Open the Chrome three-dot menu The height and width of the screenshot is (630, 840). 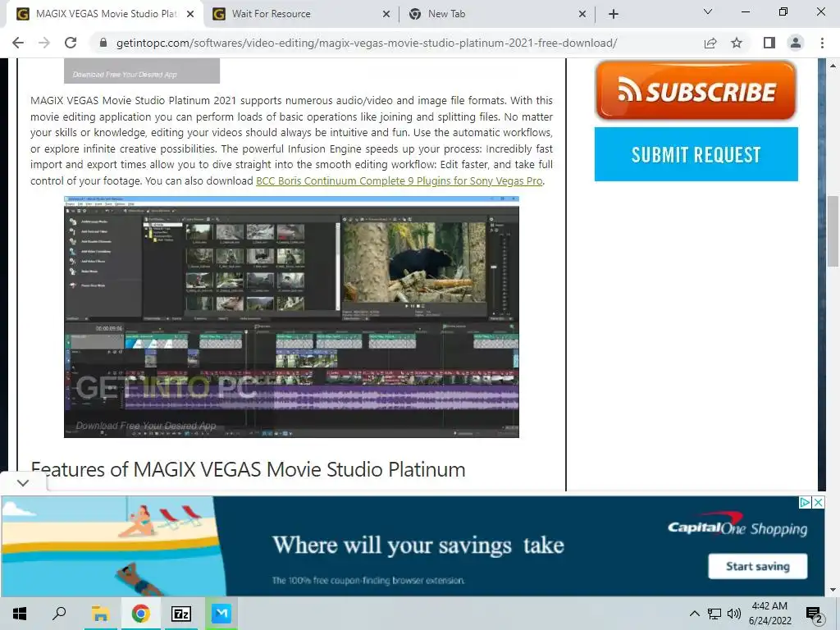[822, 43]
